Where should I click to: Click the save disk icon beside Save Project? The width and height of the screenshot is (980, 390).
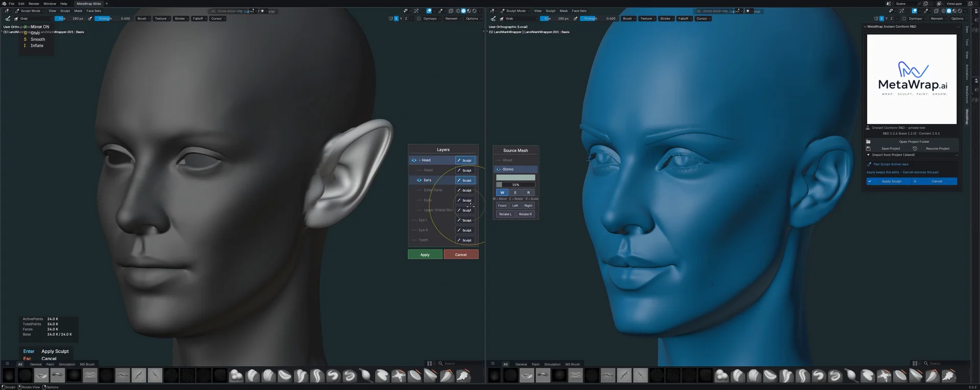click(868, 149)
